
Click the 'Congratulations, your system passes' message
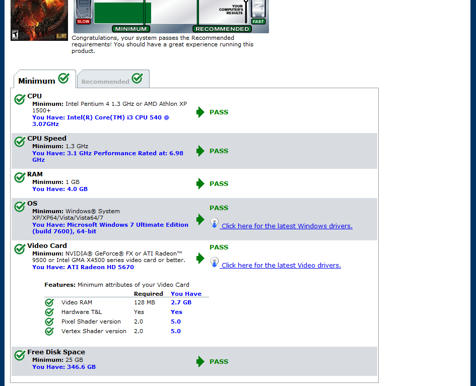click(x=162, y=44)
